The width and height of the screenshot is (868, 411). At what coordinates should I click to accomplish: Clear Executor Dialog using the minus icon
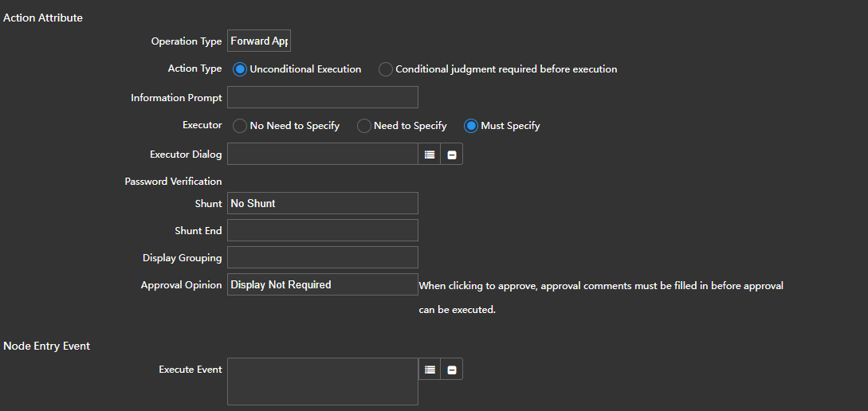pos(452,155)
